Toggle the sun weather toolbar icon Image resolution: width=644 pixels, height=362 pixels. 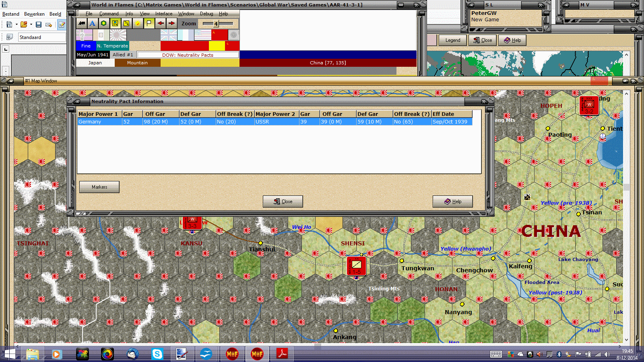tap(138, 23)
